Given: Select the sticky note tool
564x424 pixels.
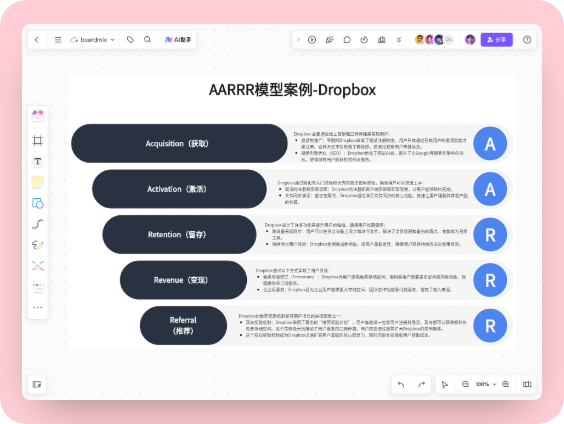Looking at the screenshot, I should tap(38, 182).
